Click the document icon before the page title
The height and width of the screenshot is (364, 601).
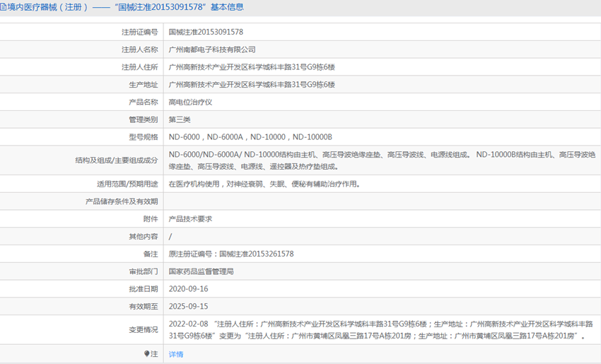(x=3, y=7)
